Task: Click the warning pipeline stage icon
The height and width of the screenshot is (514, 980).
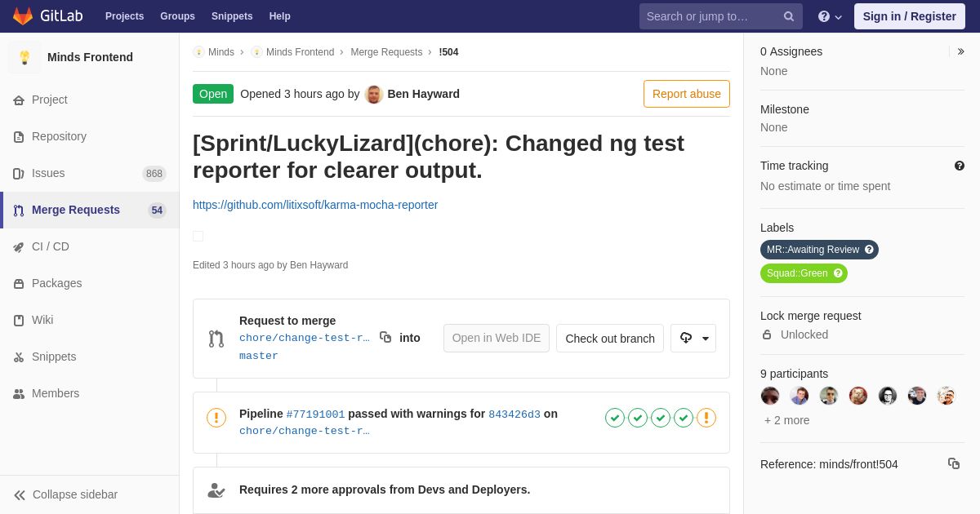Action: coord(706,418)
